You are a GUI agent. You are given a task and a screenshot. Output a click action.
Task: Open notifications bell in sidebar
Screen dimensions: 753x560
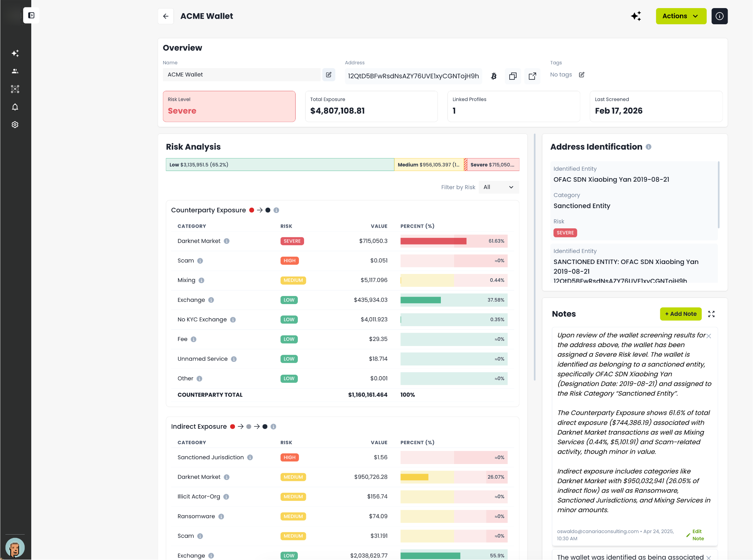(x=15, y=107)
